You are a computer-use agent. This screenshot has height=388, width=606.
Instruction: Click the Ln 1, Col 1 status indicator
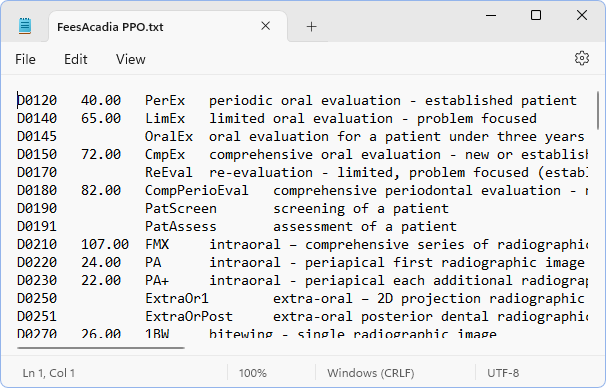tap(49, 373)
